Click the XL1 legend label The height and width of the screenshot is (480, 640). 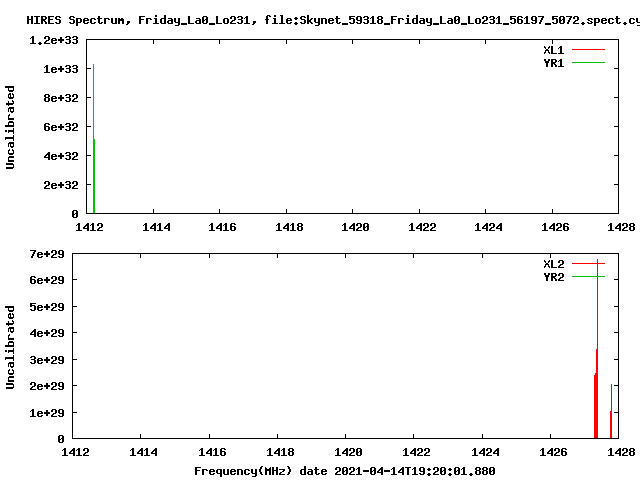point(553,50)
